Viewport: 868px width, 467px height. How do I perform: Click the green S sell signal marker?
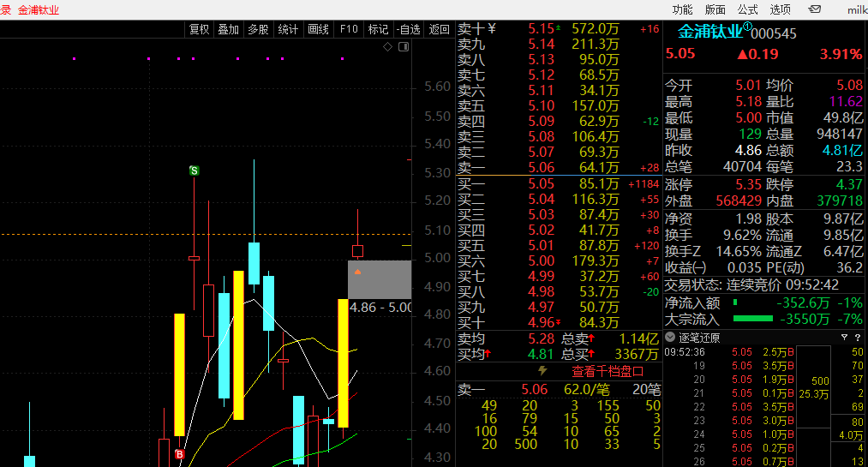coord(194,171)
